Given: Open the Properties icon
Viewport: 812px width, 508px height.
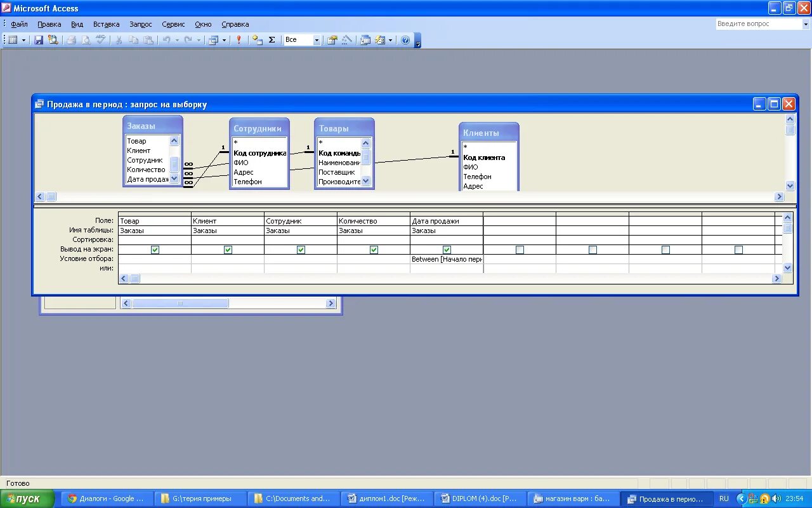Looking at the screenshot, I should click(x=332, y=40).
